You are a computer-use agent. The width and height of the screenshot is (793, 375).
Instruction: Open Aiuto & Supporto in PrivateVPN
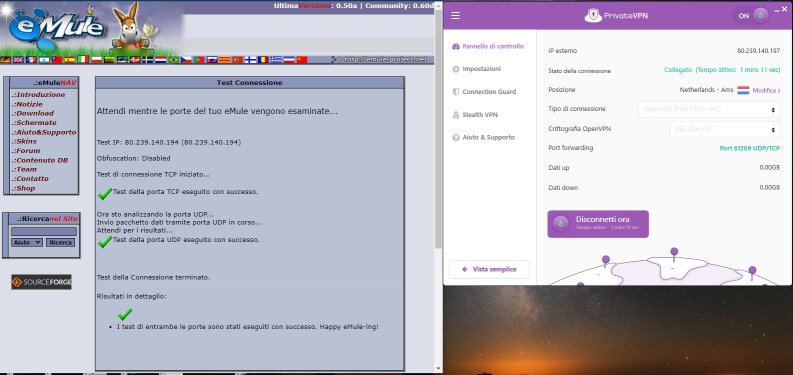point(483,137)
